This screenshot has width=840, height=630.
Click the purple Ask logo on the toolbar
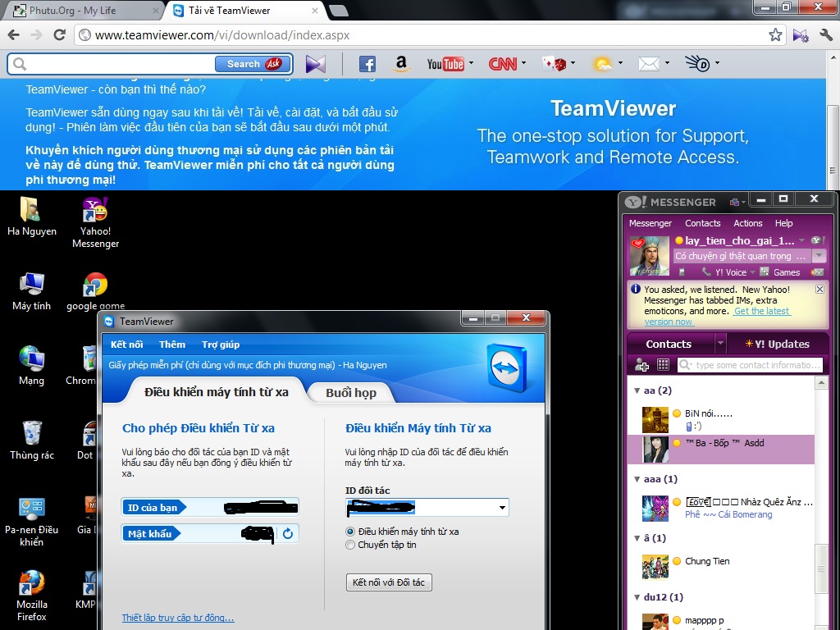point(316,64)
